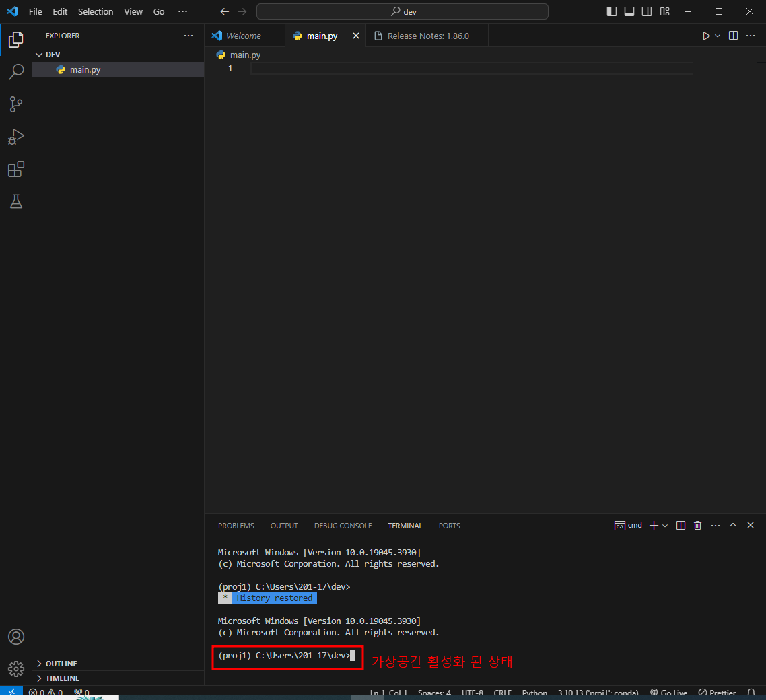This screenshot has height=700, width=766.
Task: Open the Run and Debug view
Action: (15, 137)
